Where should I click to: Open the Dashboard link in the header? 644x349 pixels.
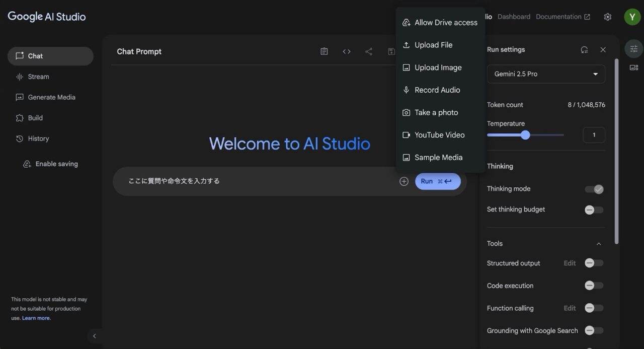[514, 17]
